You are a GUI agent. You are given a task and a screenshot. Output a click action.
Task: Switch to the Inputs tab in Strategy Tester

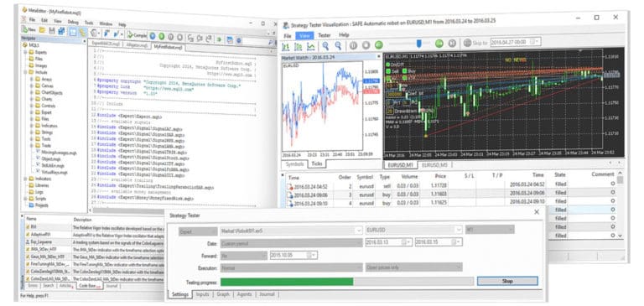202,294
